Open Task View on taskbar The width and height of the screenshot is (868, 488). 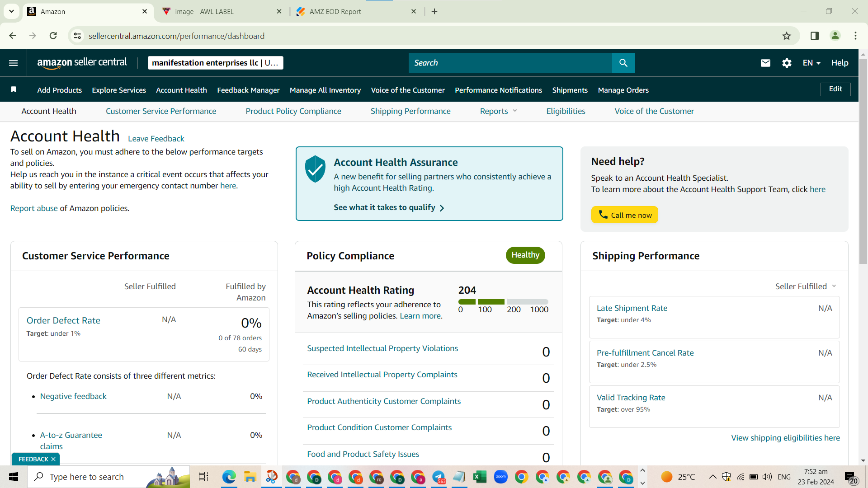pos(203,477)
